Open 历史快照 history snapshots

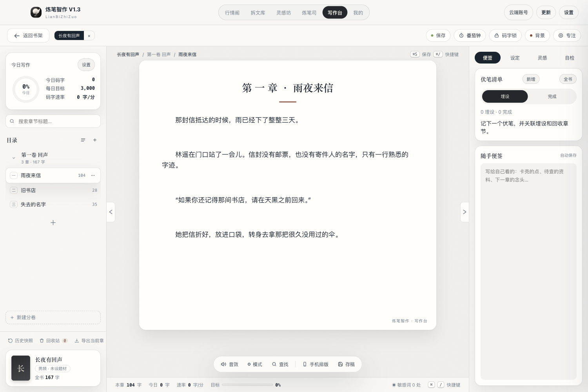tap(20, 341)
